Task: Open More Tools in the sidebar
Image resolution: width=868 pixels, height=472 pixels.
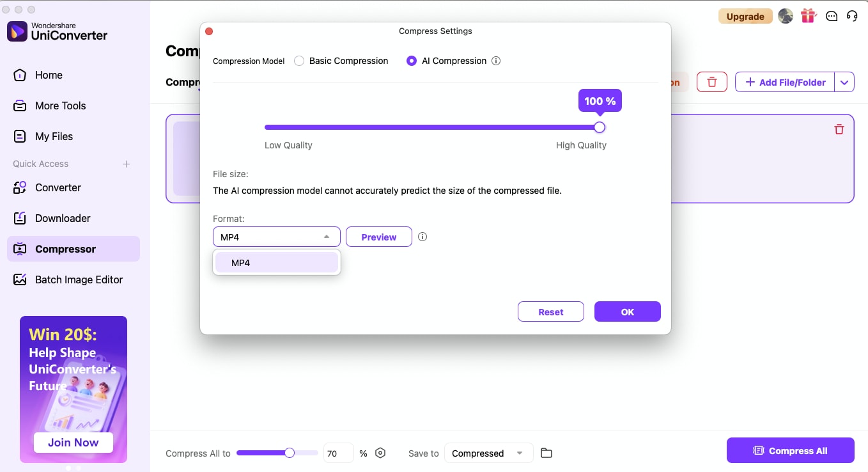Action: (x=74, y=106)
